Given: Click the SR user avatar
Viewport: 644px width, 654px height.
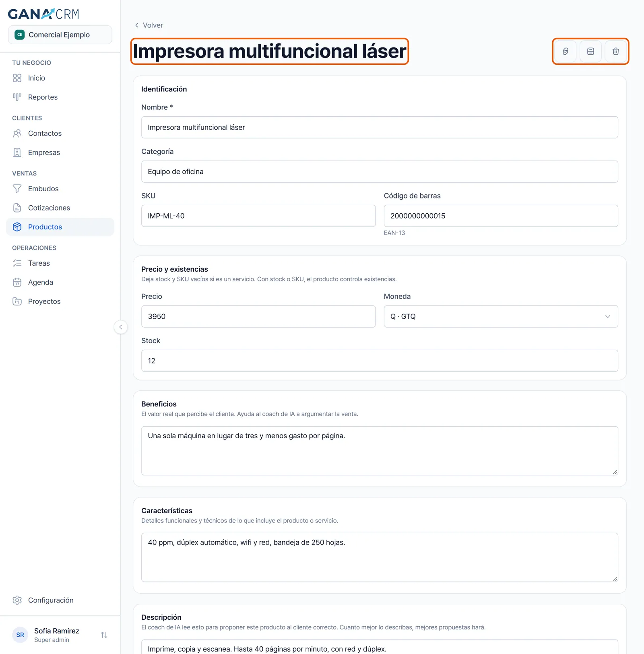Looking at the screenshot, I should [x=20, y=635].
